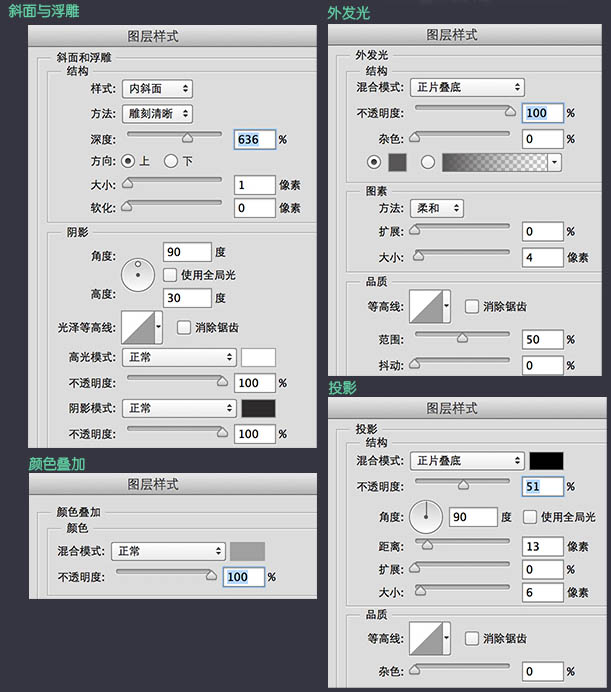
Task: Click the highlight 不透明度 slider handle
Action: pyautogui.click(x=223, y=381)
